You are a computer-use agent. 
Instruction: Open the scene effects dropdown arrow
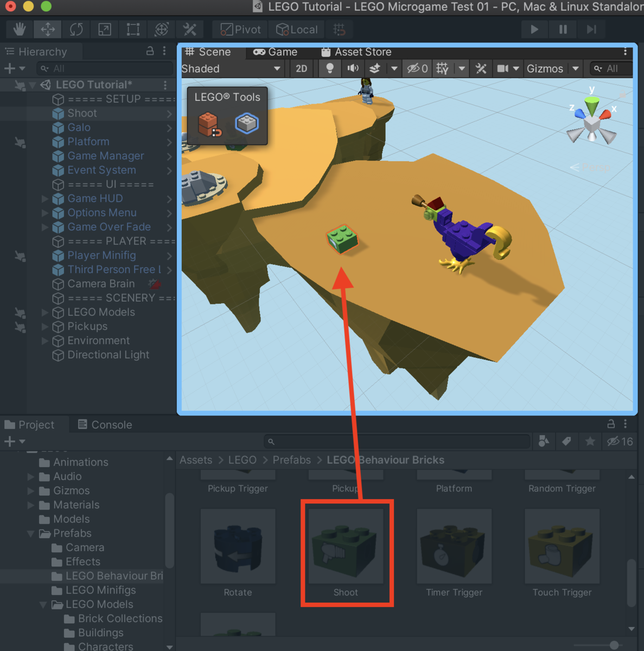click(394, 68)
